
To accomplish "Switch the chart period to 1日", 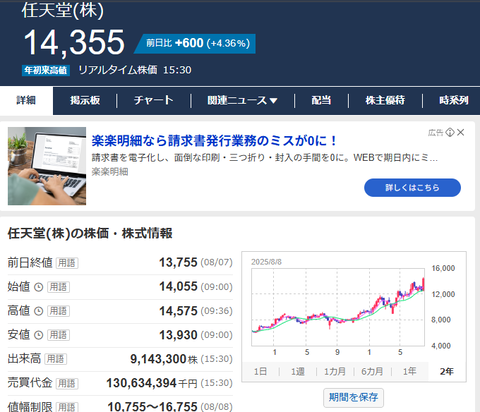I will click(260, 371).
